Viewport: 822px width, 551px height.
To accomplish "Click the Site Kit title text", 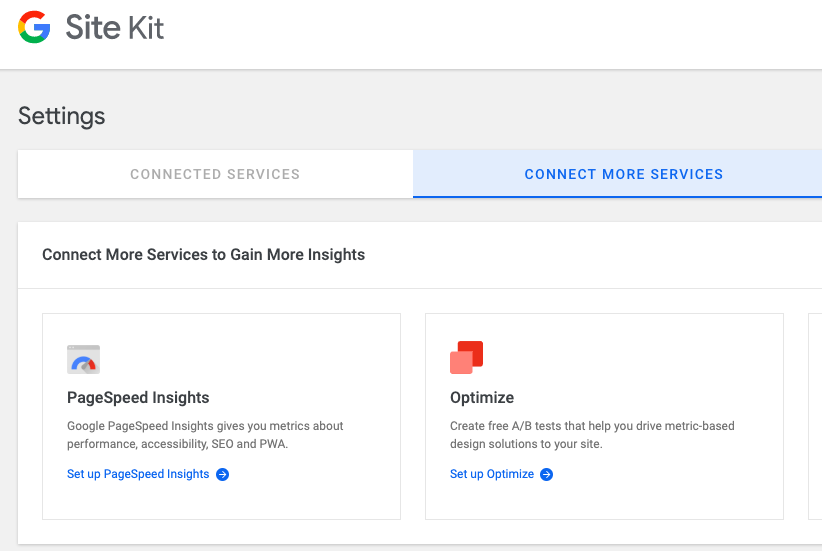I will 114,27.
